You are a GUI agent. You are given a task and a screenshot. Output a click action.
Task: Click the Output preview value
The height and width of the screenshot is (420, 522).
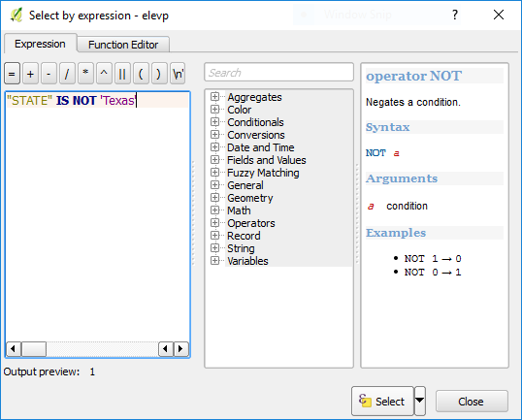pos(92,372)
